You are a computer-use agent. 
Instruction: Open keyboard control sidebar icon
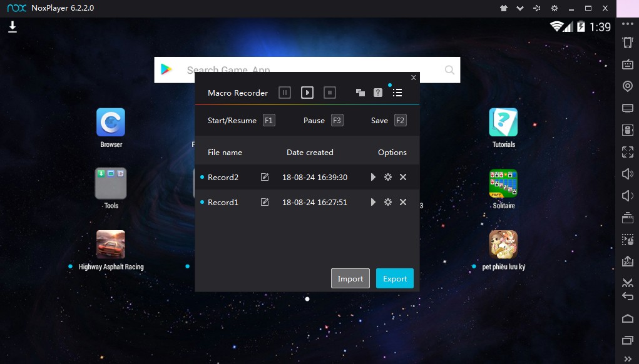[x=628, y=64]
